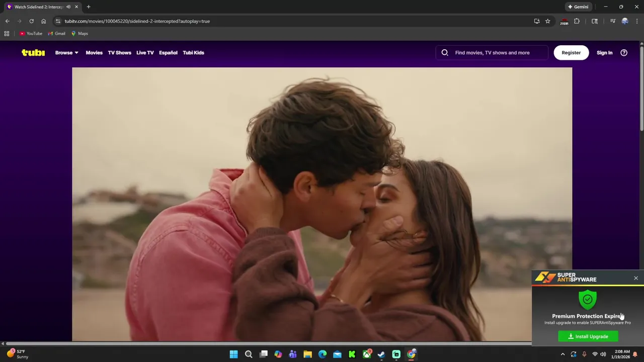Click the search magnifier icon in Tubi

pyautogui.click(x=445, y=53)
